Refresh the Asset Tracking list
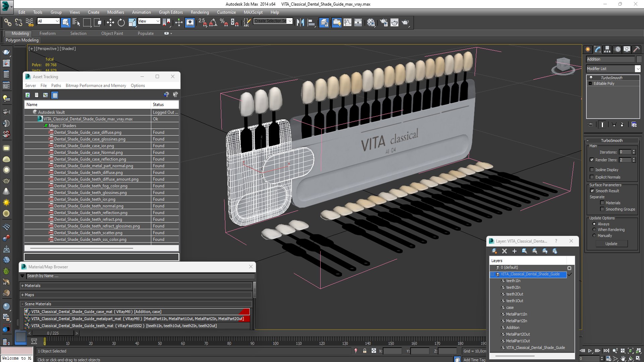The width and height of the screenshot is (644, 362). [x=28, y=95]
